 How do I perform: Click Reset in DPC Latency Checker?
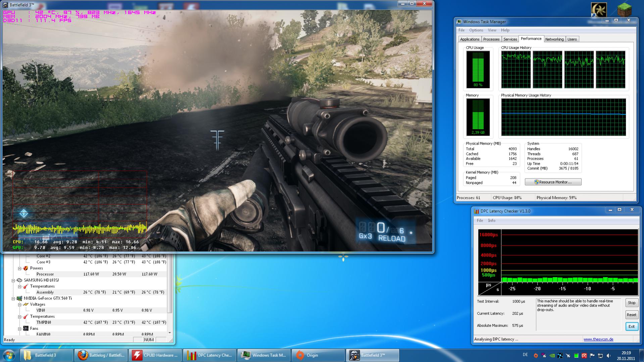tap(632, 315)
